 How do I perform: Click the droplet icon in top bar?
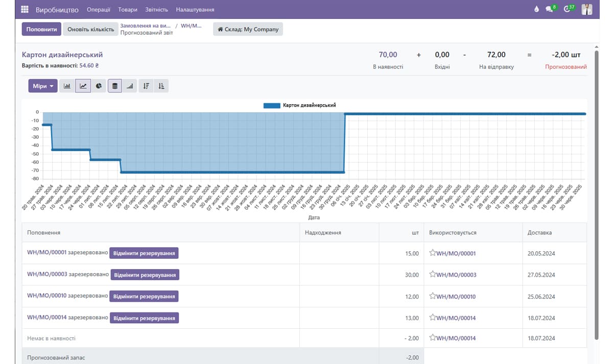(536, 10)
